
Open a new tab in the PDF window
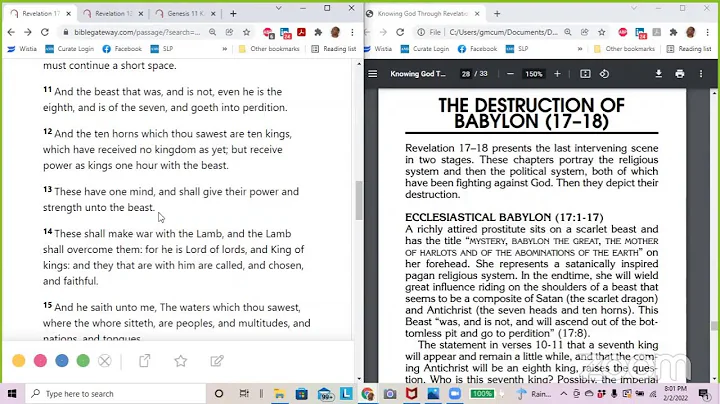pyautogui.click(x=497, y=14)
